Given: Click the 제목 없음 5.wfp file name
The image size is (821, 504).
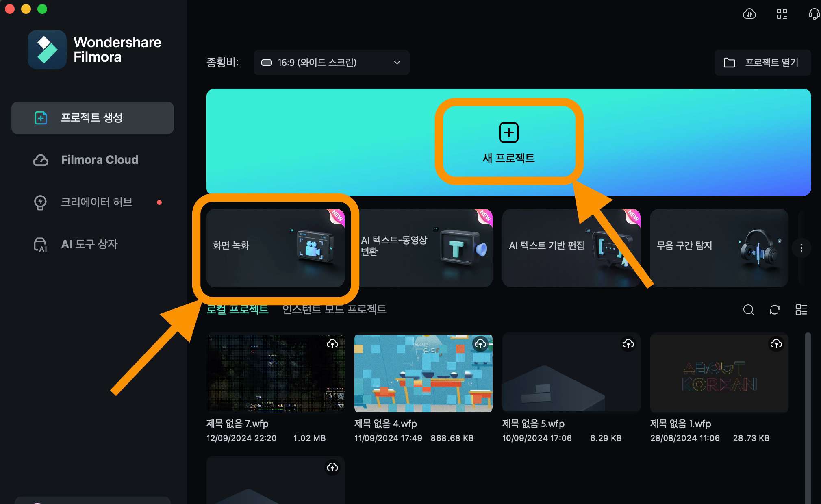Looking at the screenshot, I should tap(533, 424).
